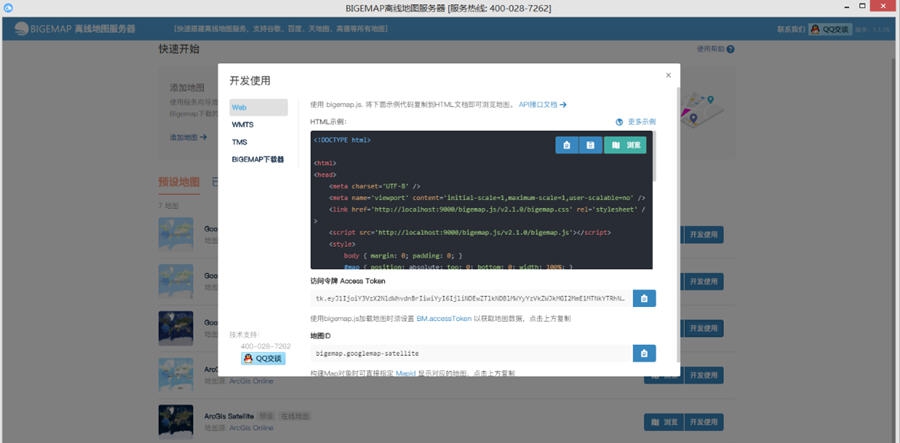
Task: Click the 使用帮助 help icon on main page
Action: (730, 49)
